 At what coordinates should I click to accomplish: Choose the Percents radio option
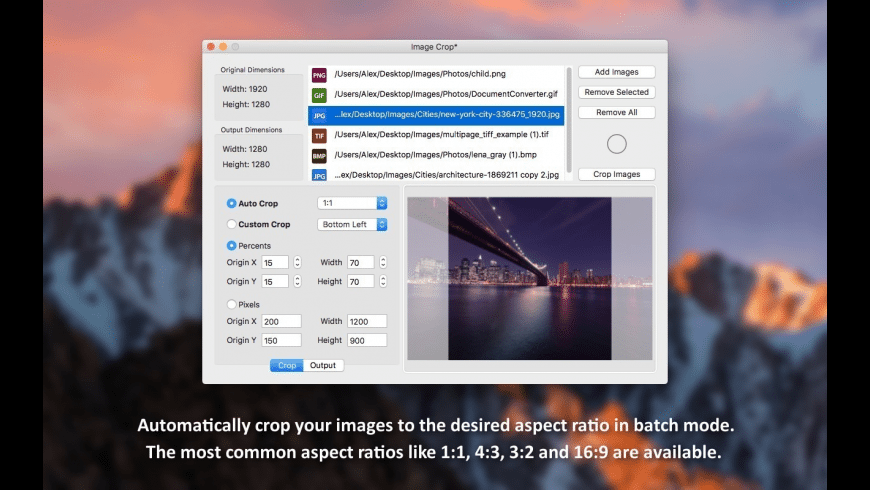231,245
